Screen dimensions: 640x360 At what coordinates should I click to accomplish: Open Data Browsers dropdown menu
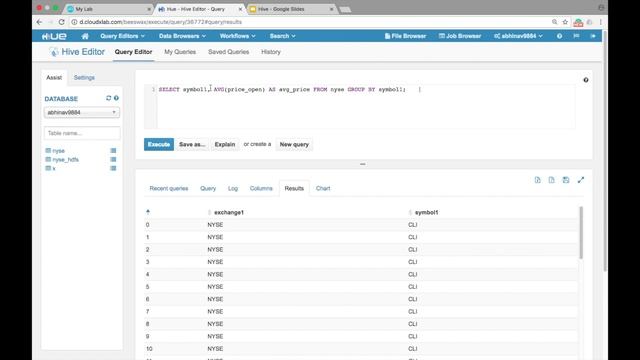(182, 36)
